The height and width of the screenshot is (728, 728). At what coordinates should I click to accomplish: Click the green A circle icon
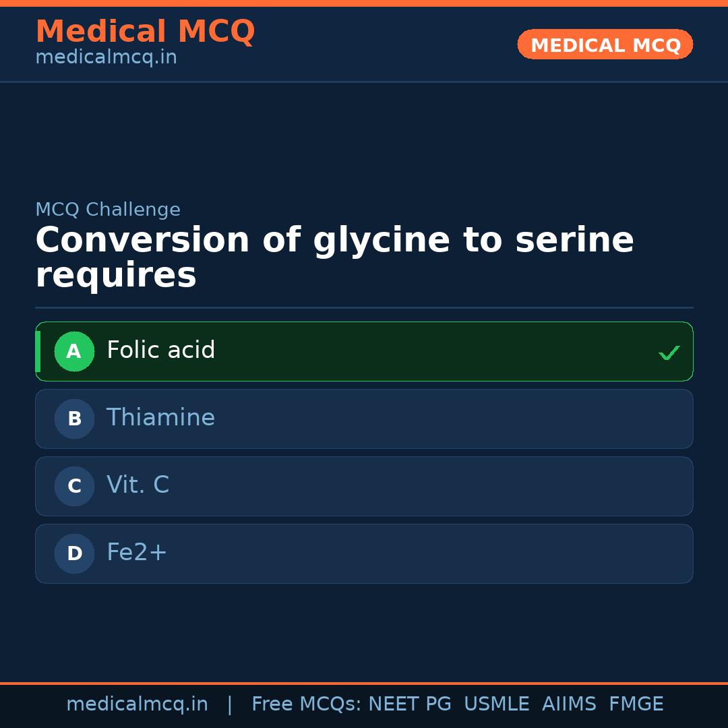(x=74, y=351)
